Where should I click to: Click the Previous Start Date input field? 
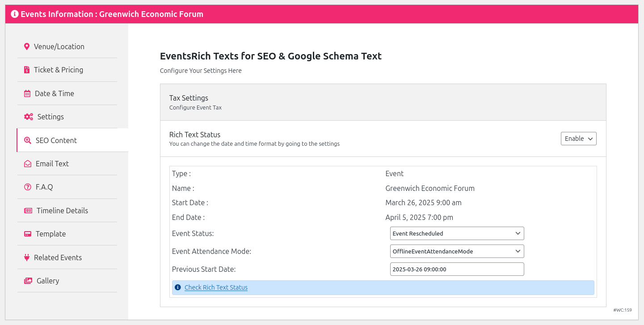(457, 269)
